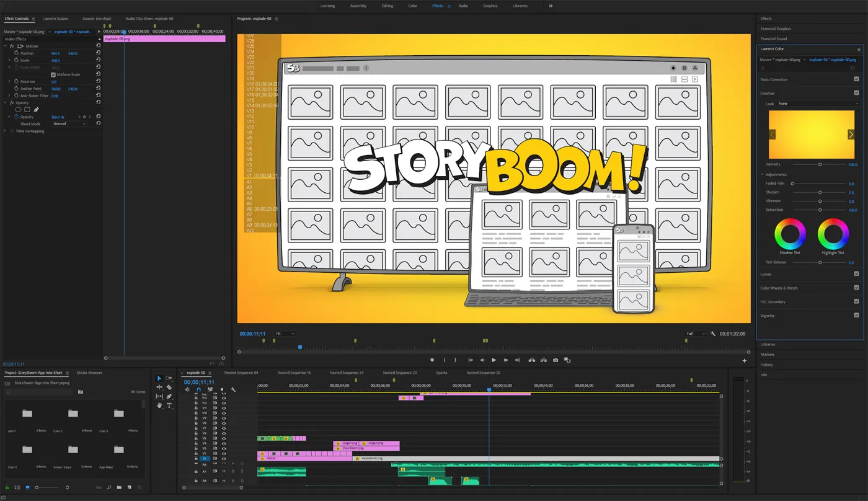Switch to Lumetri Scopes tab
This screenshot has width=868, height=501.
click(x=56, y=19)
